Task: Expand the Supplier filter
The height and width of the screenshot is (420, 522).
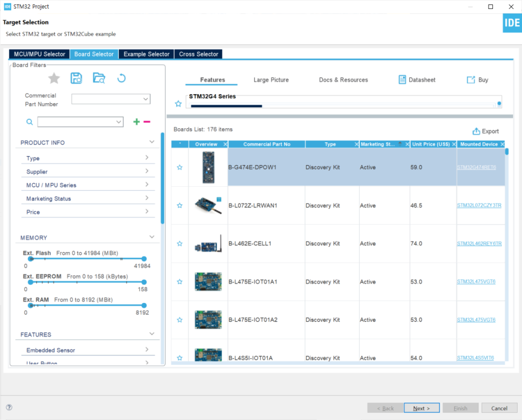Action: (147, 171)
